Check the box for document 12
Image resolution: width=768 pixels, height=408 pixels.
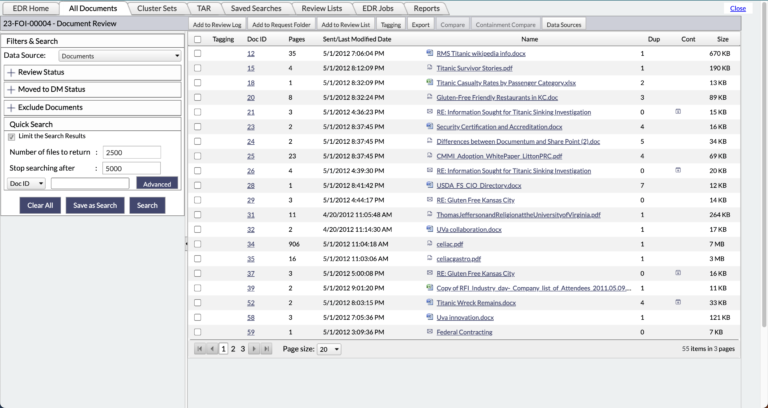(x=197, y=53)
